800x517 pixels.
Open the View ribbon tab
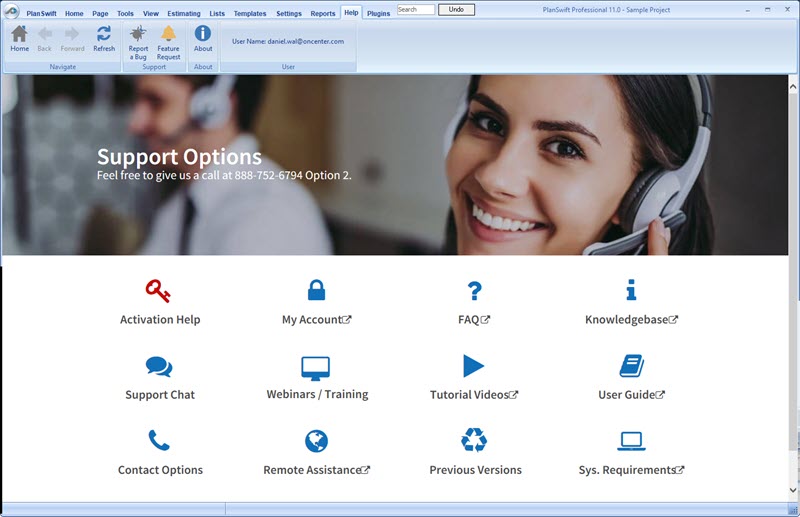(x=151, y=14)
